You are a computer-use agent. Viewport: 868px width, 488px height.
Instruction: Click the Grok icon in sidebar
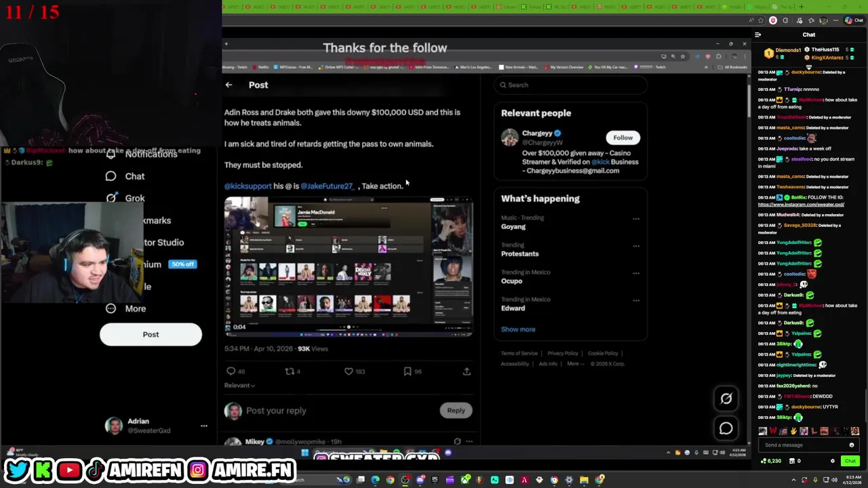point(111,198)
